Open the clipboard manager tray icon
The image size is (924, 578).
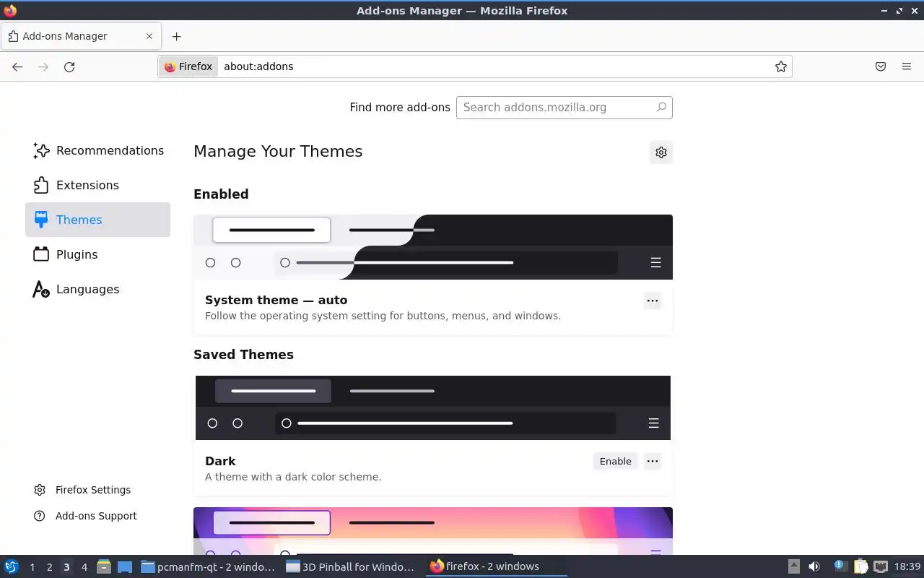(860, 566)
